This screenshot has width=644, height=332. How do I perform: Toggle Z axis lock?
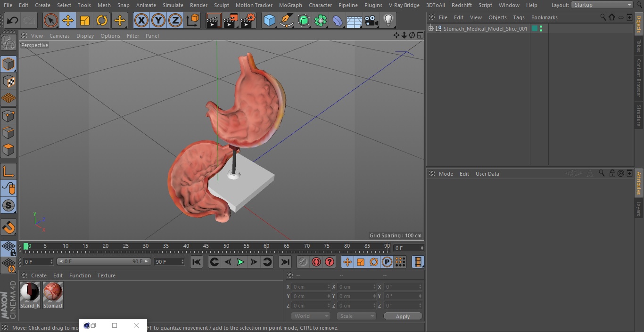click(175, 20)
